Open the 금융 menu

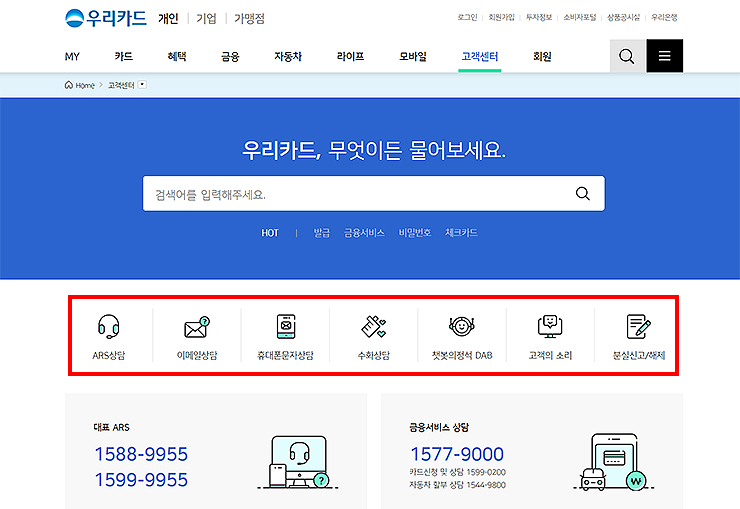pos(230,57)
